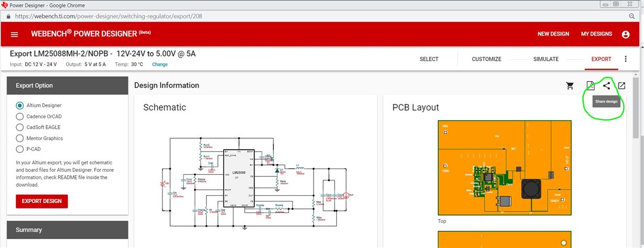
Task: Click the Design Information heading
Action: click(x=166, y=85)
